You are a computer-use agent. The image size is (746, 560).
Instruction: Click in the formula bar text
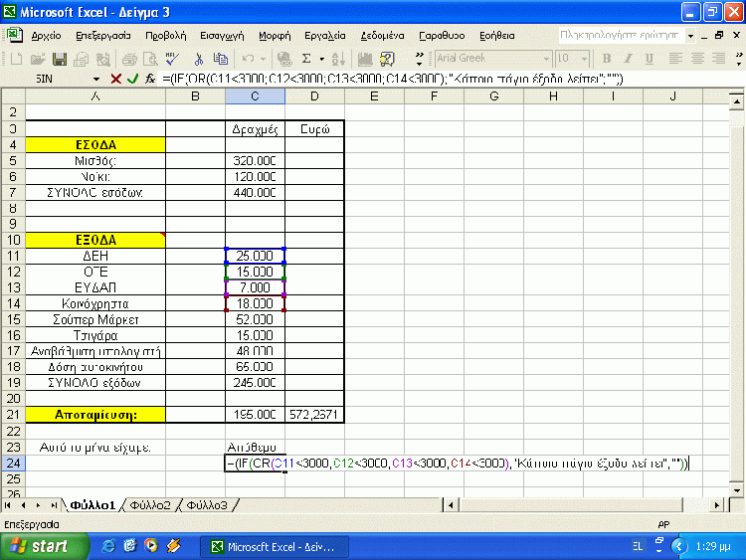point(392,79)
